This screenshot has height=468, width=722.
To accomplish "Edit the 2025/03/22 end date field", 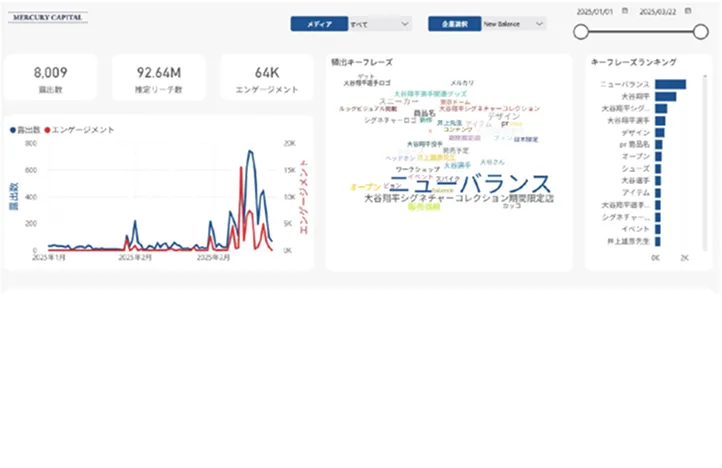I will coord(659,10).
